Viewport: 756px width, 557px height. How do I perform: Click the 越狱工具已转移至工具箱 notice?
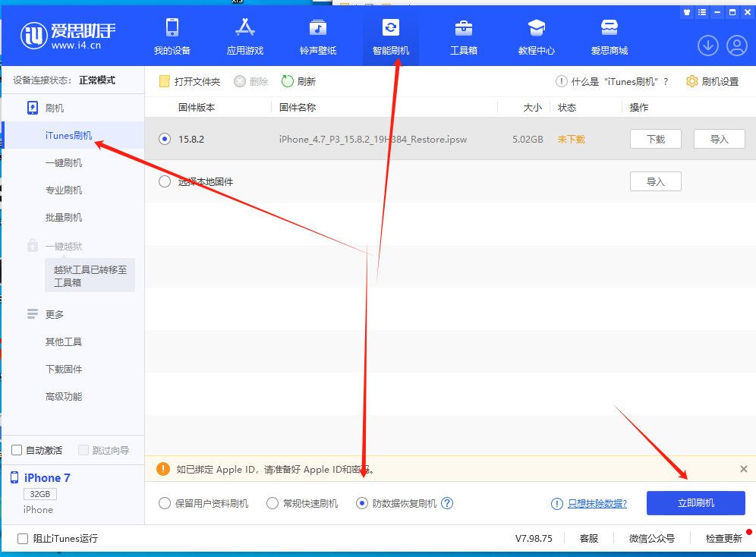click(90, 275)
